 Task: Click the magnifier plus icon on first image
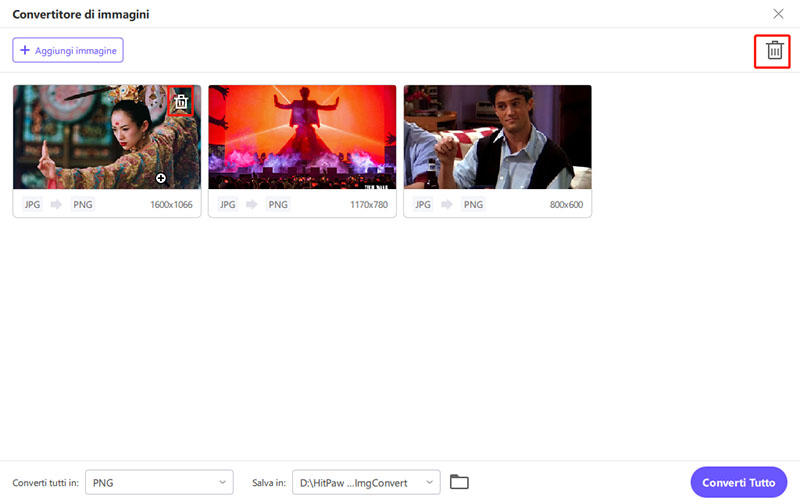161,178
